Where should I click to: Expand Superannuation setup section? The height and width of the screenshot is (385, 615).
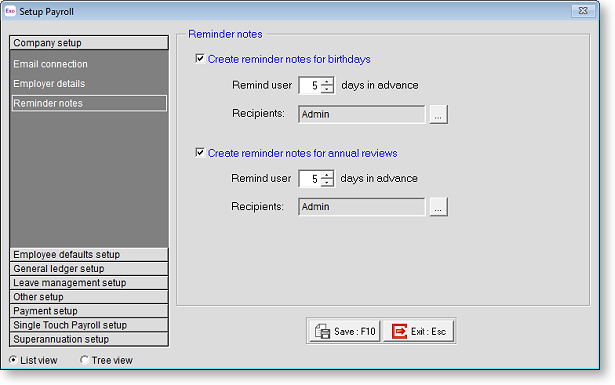[x=89, y=339]
